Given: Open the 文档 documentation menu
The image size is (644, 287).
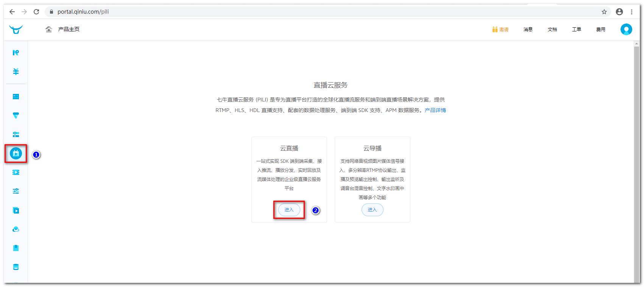Looking at the screenshot, I should (x=552, y=29).
